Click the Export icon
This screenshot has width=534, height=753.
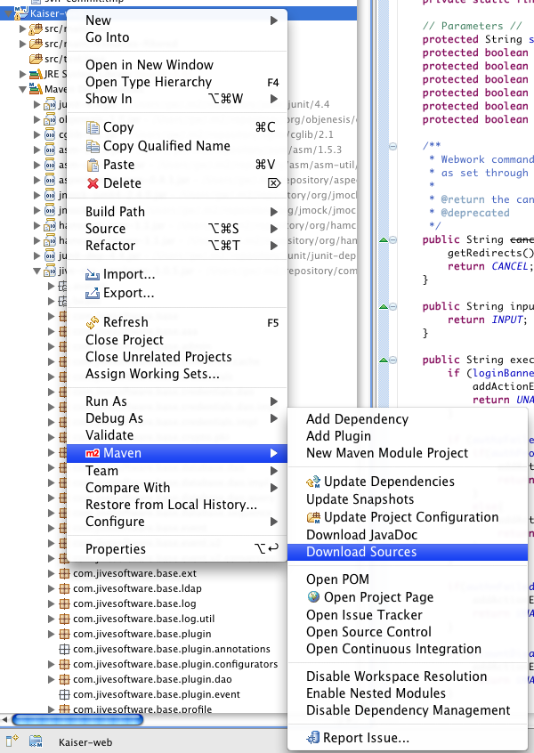pos(92,293)
